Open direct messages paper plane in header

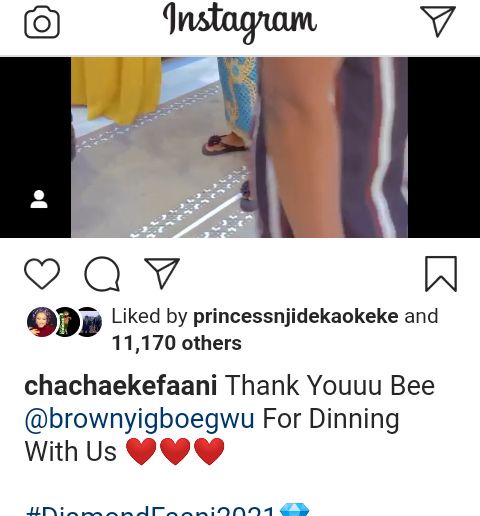(438, 21)
